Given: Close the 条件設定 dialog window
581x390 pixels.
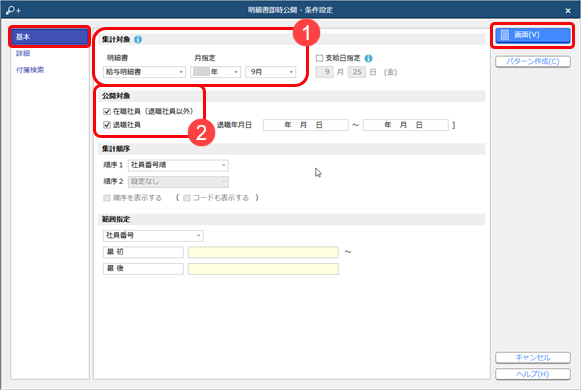Looking at the screenshot, I should [568, 11].
